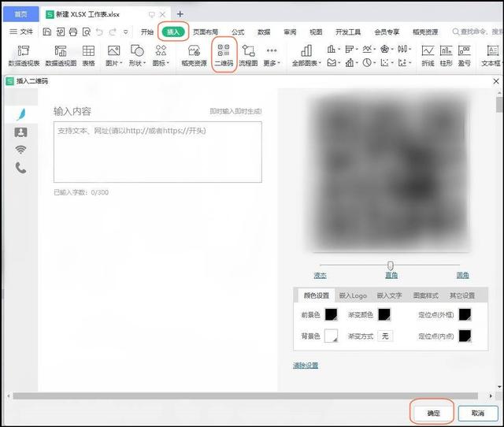Screen dimensions: 504x427
Task: Click the save icon in quick access toolbar
Action: coord(47,32)
